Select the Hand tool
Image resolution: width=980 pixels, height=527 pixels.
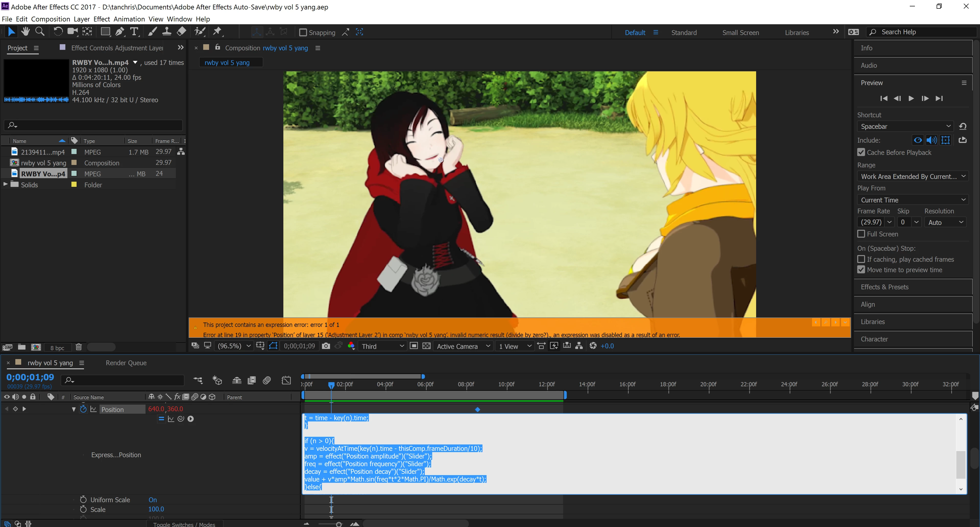coord(26,32)
